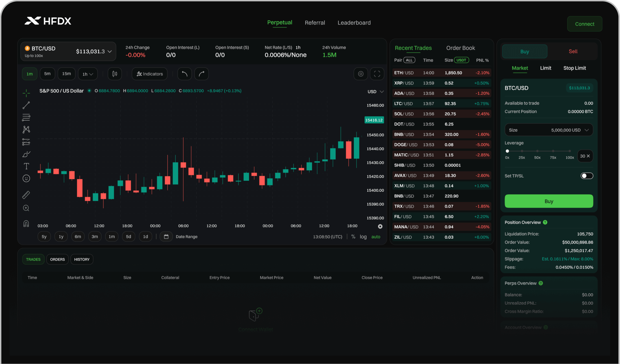Screen dimensions: 620x364
Task: Select the measure ruler tool
Action: pos(26,194)
